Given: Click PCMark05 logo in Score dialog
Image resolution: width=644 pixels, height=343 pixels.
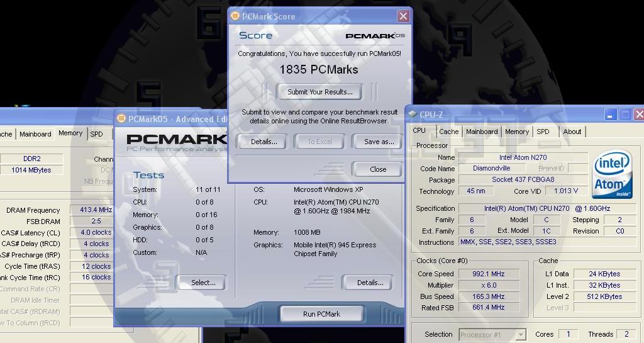Looking at the screenshot, I should coord(375,36).
